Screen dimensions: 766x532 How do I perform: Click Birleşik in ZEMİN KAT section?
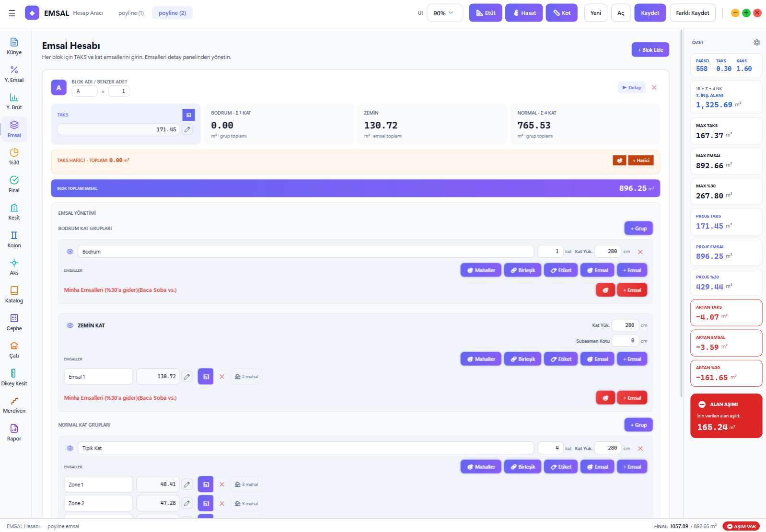pyautogui.click(x=523, y=359)
